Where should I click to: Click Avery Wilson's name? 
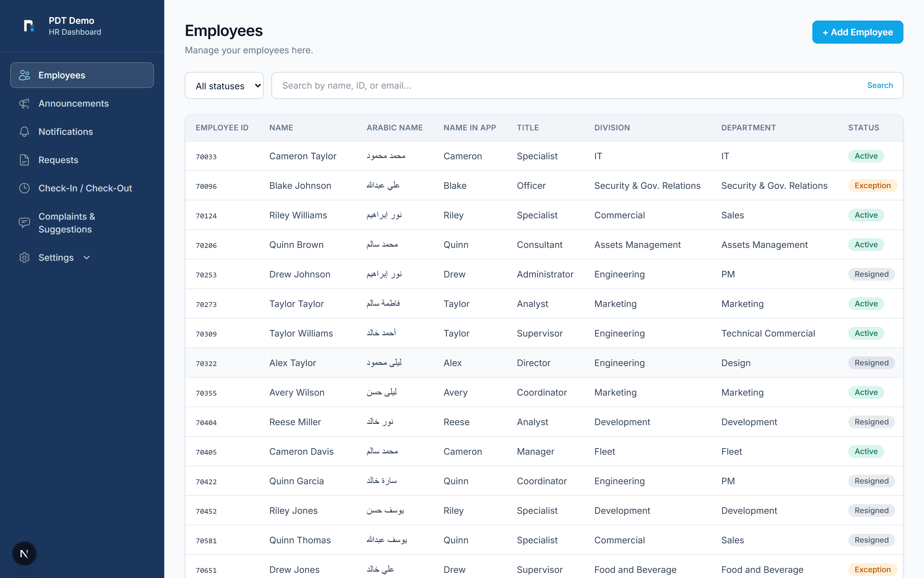click(x=297, y=393)
